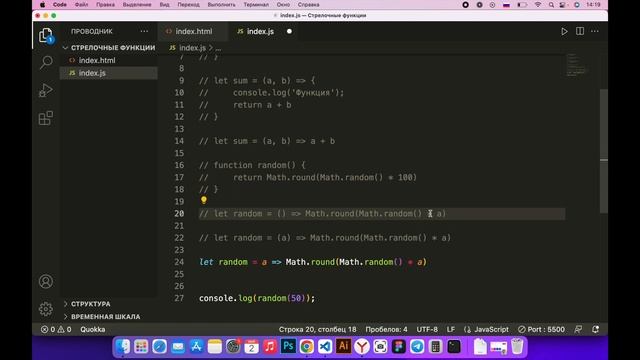This screenshot has width=640, height=360.
Task: Open Illustrator from the dock
Action: [x=343, y=347]
